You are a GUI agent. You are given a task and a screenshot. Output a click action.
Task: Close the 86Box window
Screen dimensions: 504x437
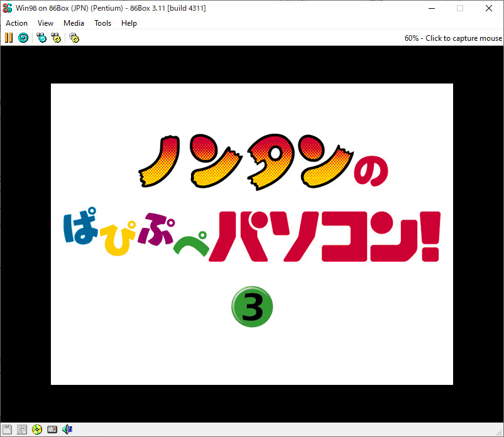tap(489, 8)
